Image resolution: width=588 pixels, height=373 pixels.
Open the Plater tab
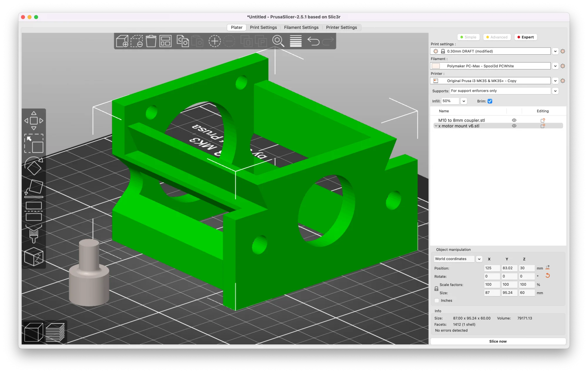point(237,27)
